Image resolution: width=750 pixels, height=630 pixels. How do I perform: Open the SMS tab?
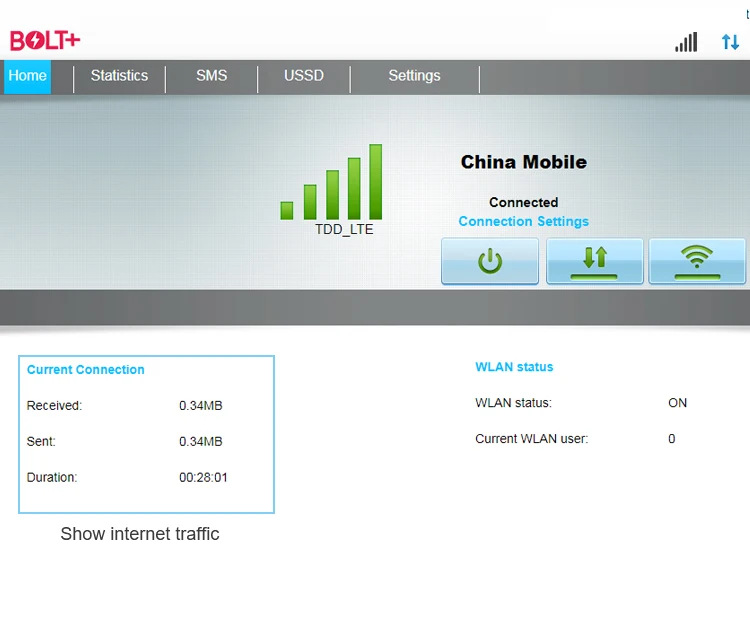click(211, 76)
